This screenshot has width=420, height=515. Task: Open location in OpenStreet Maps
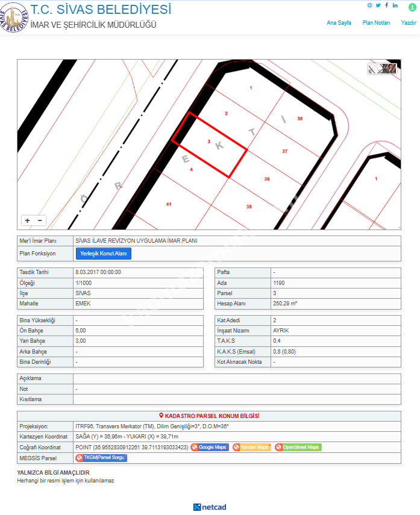click(298, 448)
